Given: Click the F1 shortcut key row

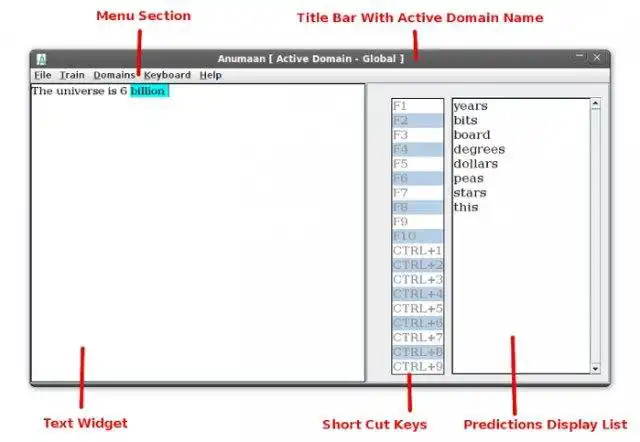Looking at the screenshot, I should pos(418,106).
